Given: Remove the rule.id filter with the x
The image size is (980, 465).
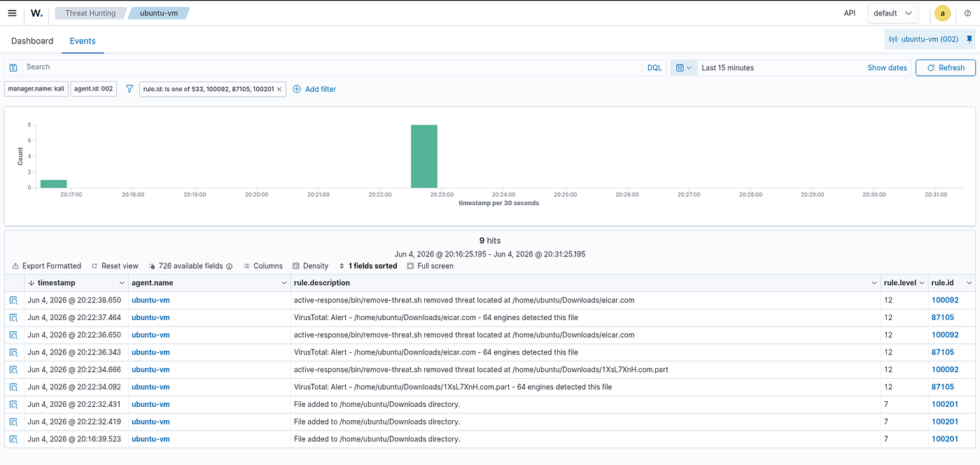Looking at the screenshot, I should (279, 89).
